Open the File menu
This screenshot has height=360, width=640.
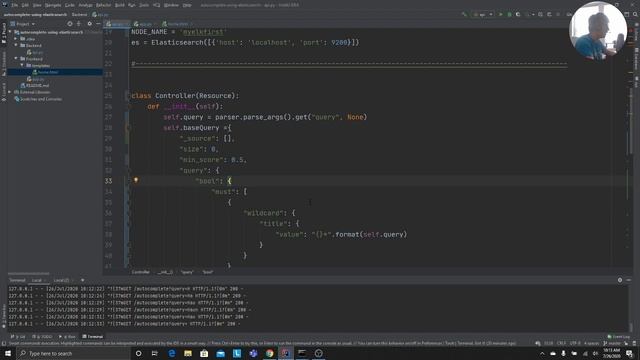pos(15,5)
